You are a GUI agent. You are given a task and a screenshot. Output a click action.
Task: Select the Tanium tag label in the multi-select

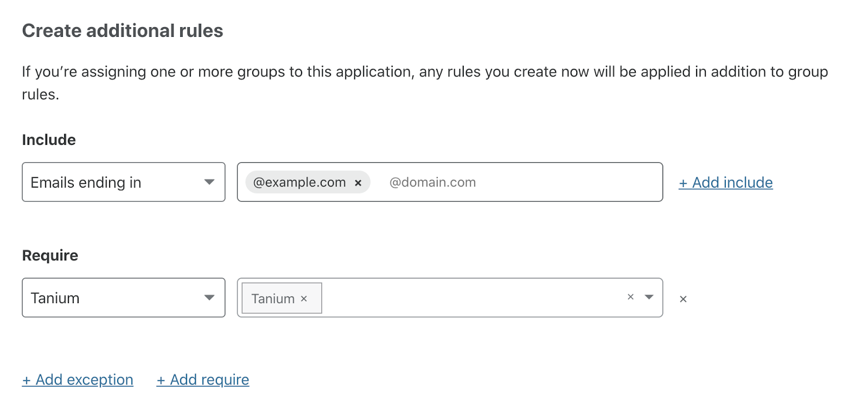pyautogui.click(x=273, y=299)
